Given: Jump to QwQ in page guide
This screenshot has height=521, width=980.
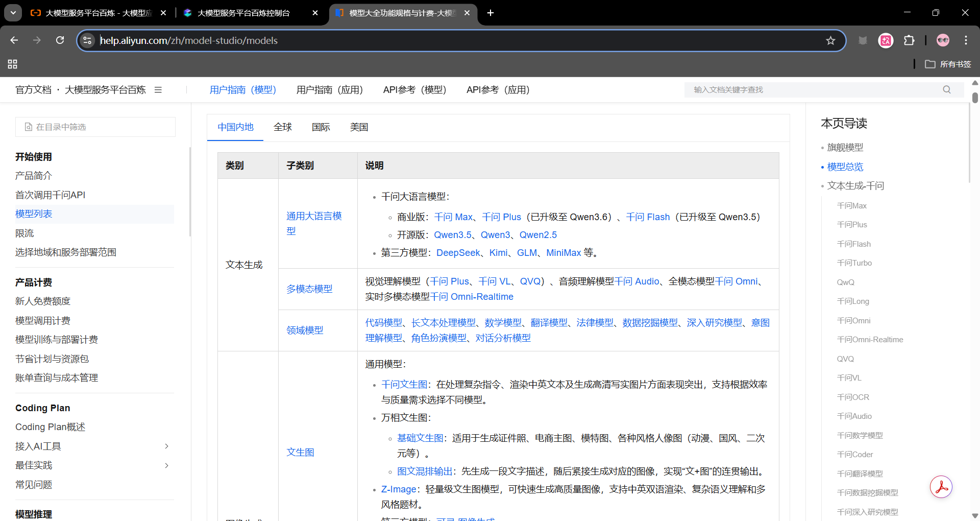Looking at the screenshot, I should 846,282.
